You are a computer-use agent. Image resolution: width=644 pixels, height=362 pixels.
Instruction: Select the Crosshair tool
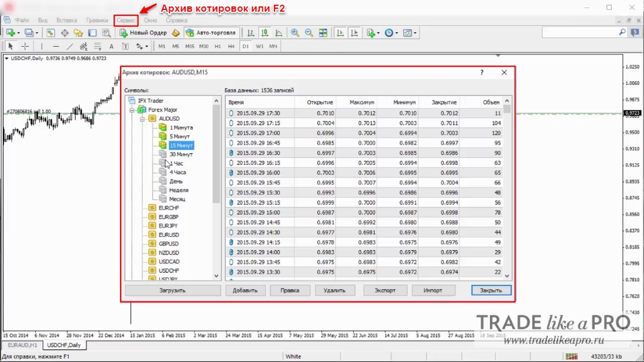[25, 46]
